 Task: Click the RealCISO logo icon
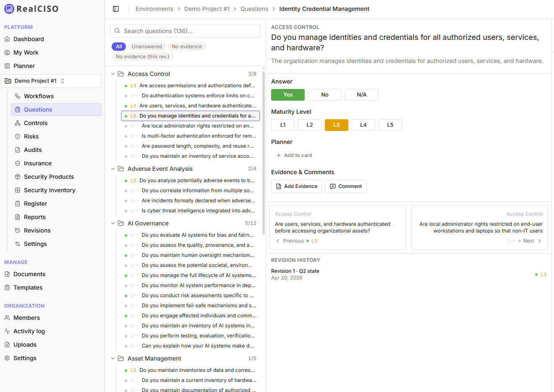(x=9, y=9)
